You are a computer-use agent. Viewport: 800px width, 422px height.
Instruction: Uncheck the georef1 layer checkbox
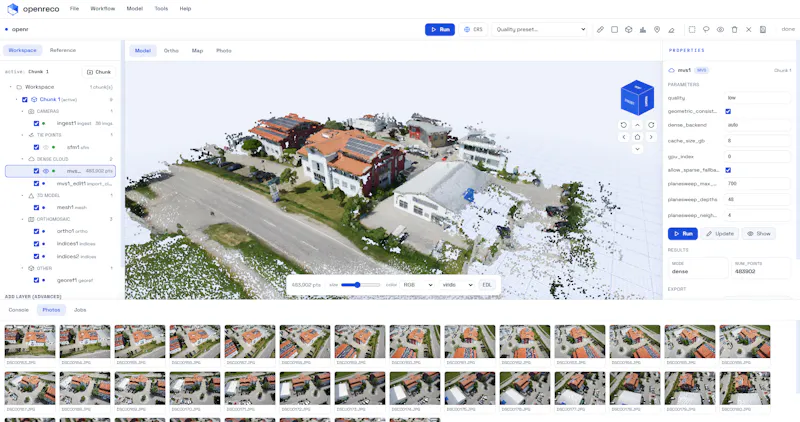36,280
